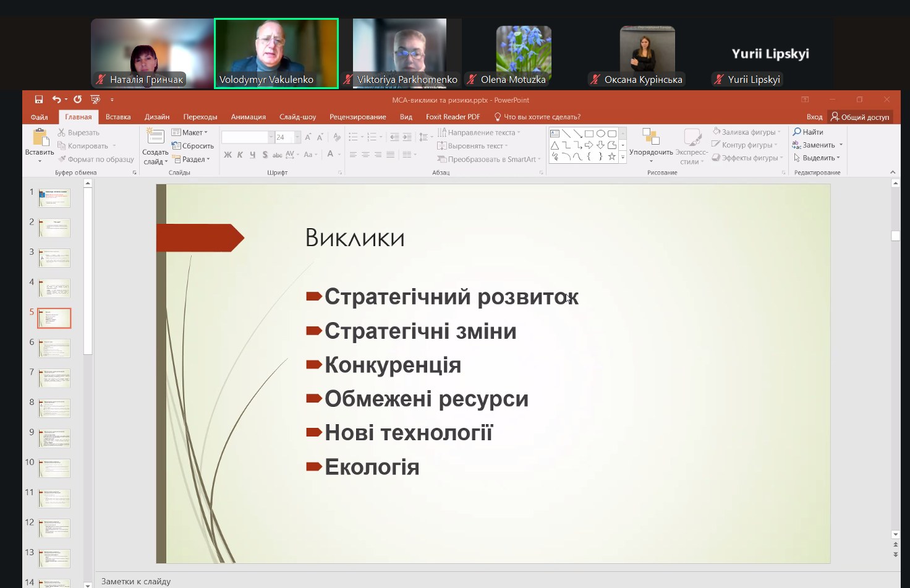Collapse the ribbon with the chevron
910x588 pixels.
(892, 173)
